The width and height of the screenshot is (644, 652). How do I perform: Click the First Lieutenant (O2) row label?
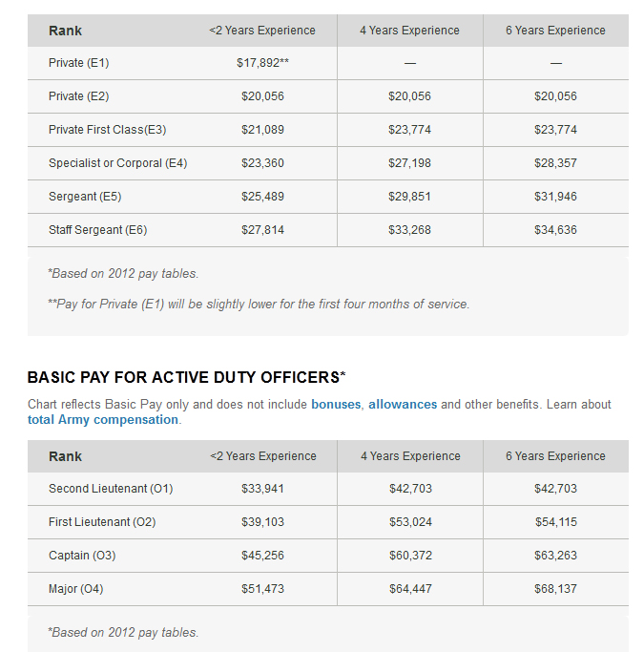pyautogui.click(x=102, y=522)
